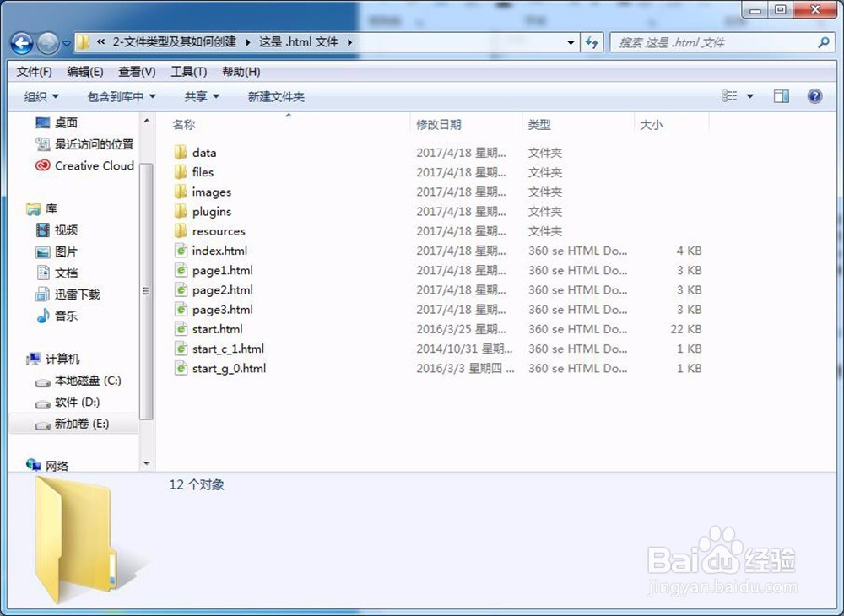
Task: Sort by the 类型 column header
Action: click(x=578, y=124)
